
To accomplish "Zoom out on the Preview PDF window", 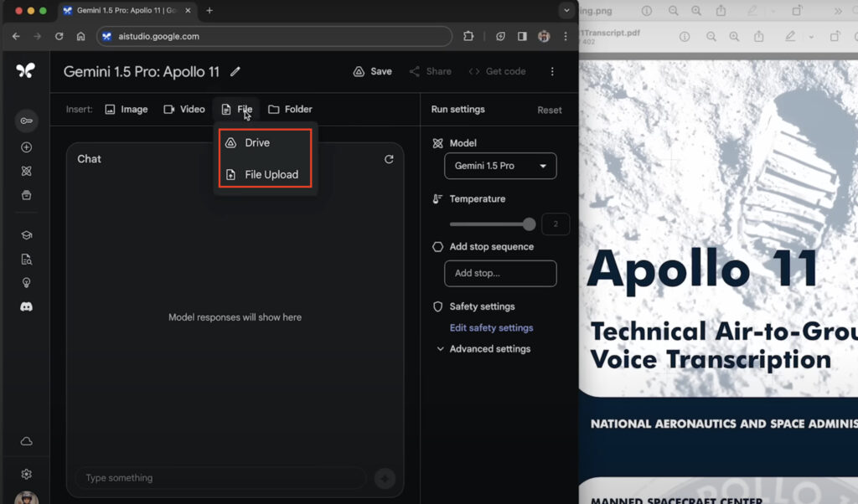I will point(711,37).
